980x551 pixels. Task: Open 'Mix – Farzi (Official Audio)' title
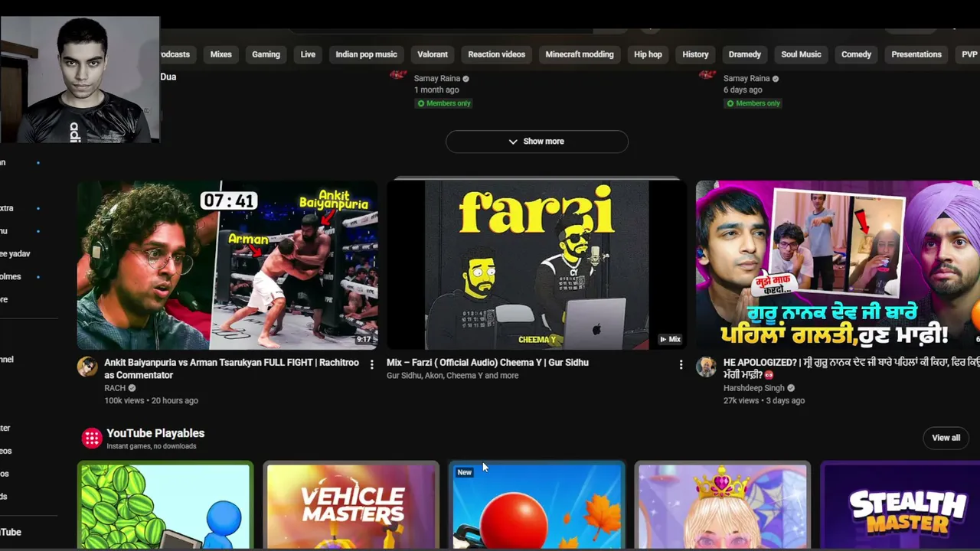pos(488,363)
